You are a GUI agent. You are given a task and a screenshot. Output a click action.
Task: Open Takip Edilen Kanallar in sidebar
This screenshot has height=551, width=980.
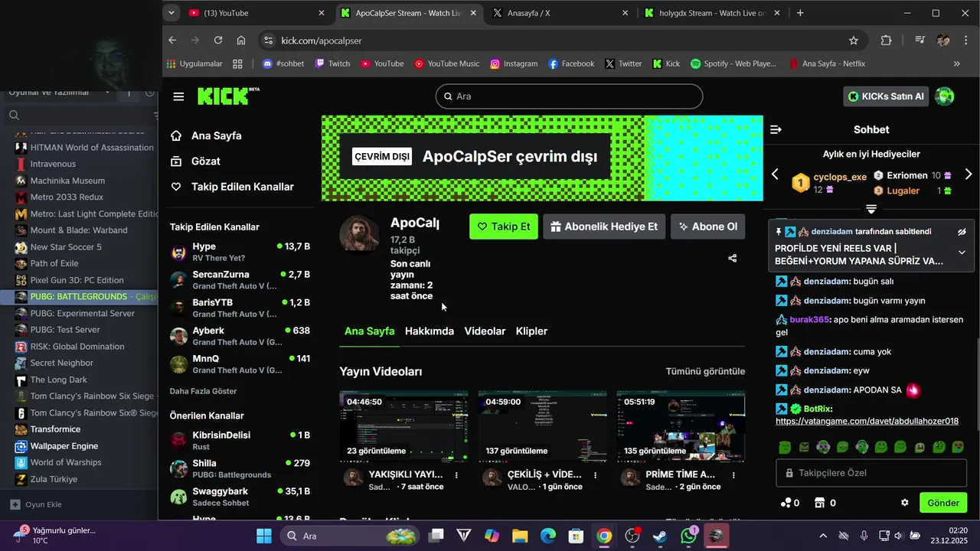tap(232, 187)
